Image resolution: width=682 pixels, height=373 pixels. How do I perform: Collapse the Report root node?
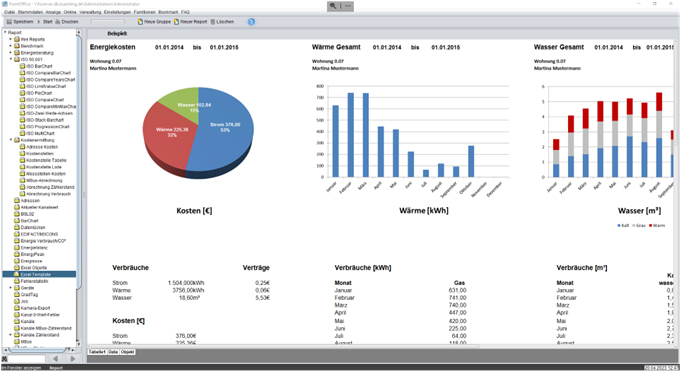tap(5, 32)
